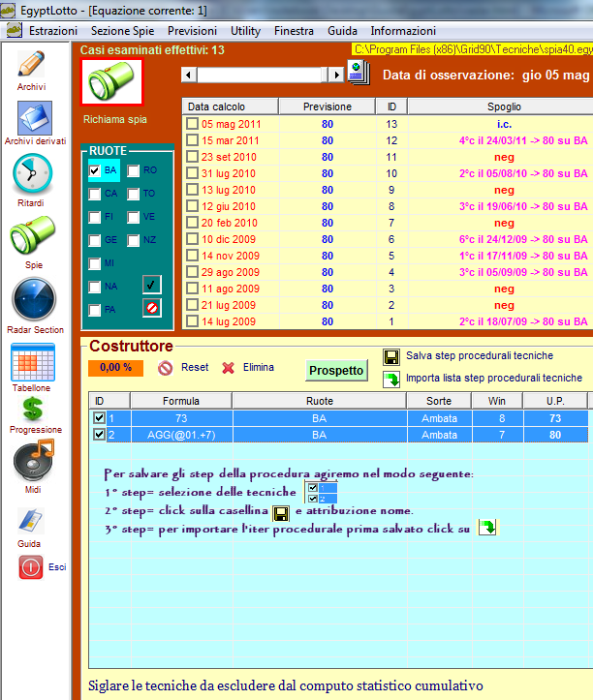The width and height of the screenshot is (593, 700).
Task: Open the Midi speaker icon
Action: coord(34,460)
